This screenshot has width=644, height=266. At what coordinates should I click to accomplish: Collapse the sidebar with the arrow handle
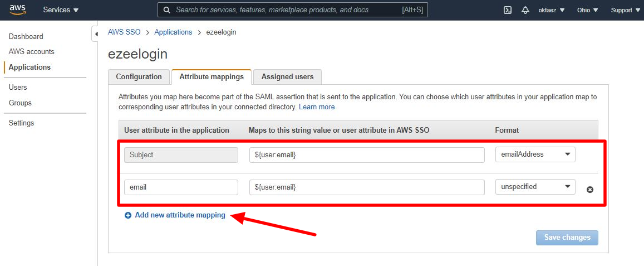(95, 34)
